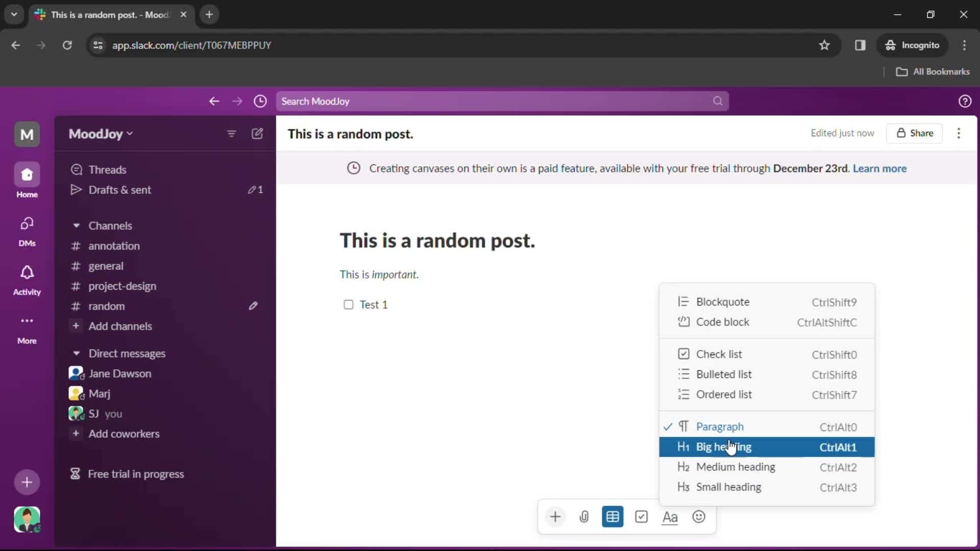Click the plus add content button

(x=555, y=517)
